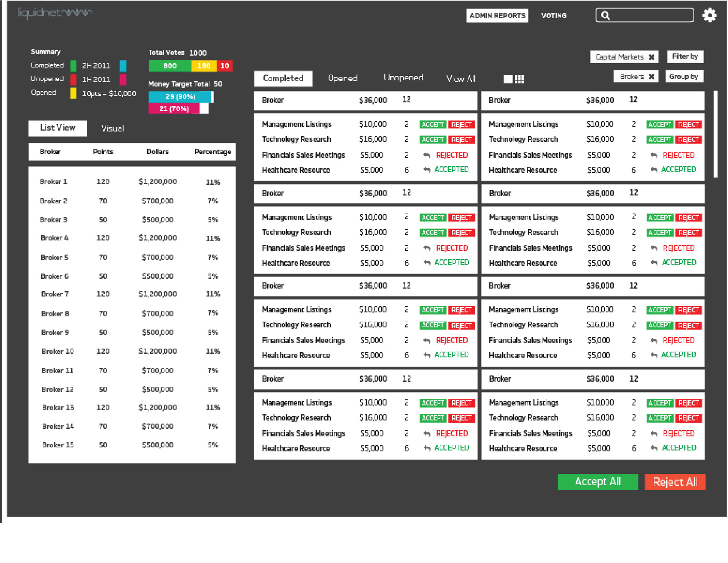
Task: Click the green 800 votes bar segment
Action: point(170,66)
